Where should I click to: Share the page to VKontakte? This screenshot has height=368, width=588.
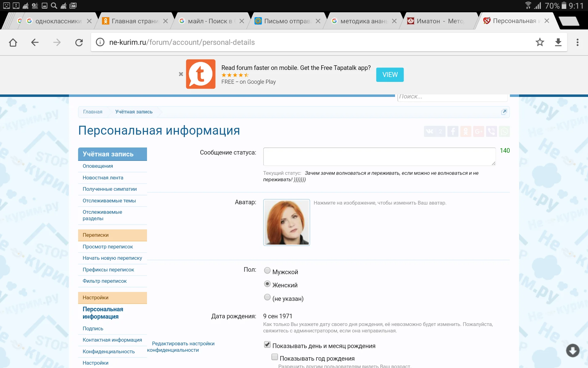click(x=434, y=131)
